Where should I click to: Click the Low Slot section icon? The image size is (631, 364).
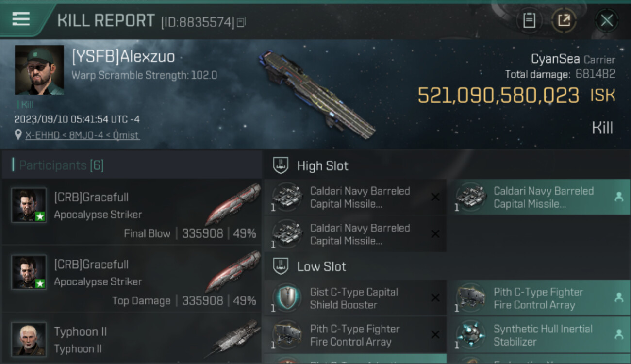coord(281,266)
